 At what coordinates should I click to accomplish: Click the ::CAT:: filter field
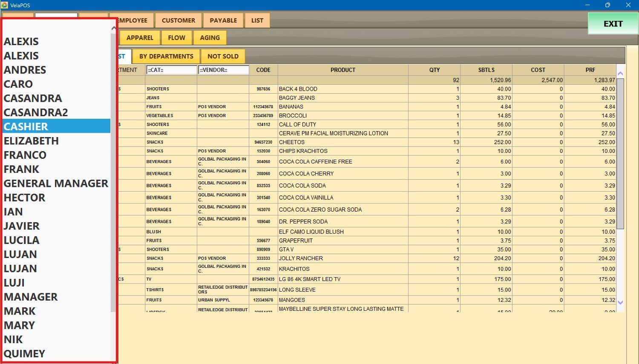(x=171, y=70)
